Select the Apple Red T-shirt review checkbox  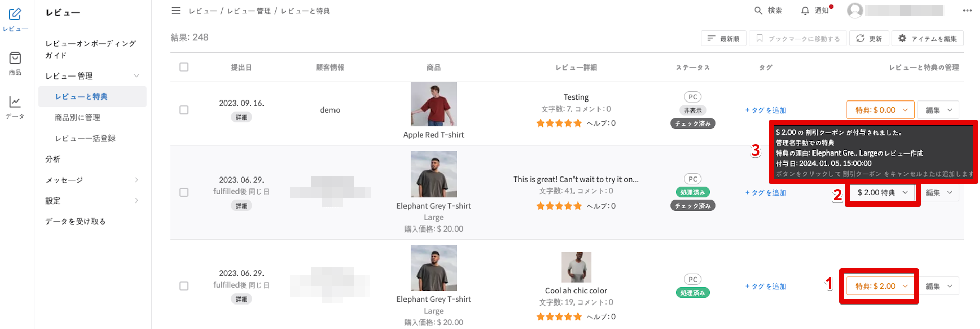tap(184, 110)
